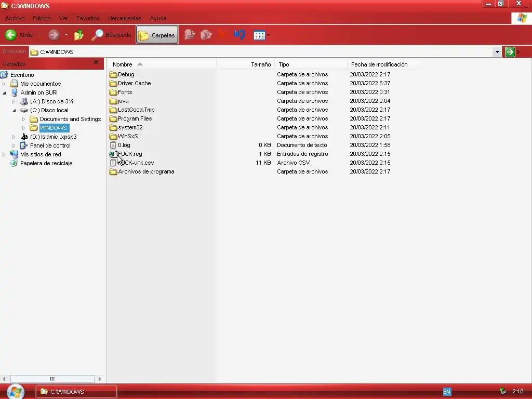532x399 pixels.
Task: Click the Copy To folder icon
Action: (206, 35)
